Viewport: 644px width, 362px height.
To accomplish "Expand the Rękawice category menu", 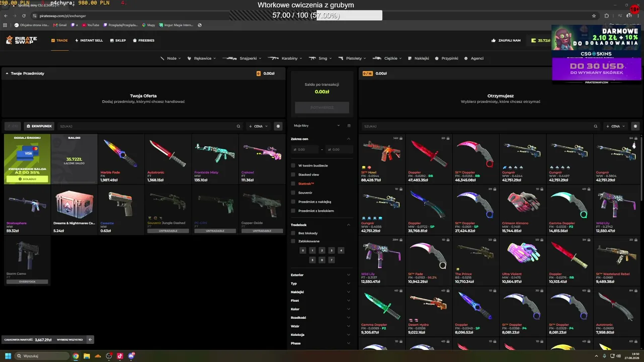I will point(202,58).
